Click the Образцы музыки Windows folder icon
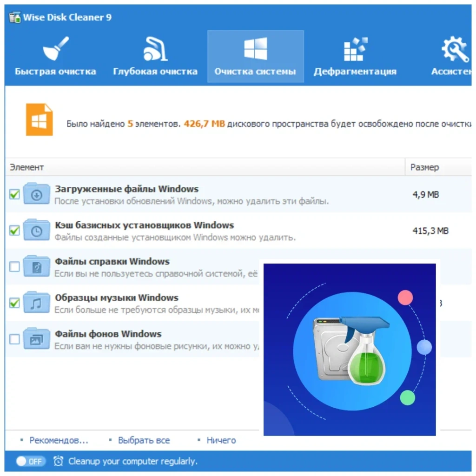Viewport: 476px width, 476px height. pyautogui.click(x=36, y=302)
